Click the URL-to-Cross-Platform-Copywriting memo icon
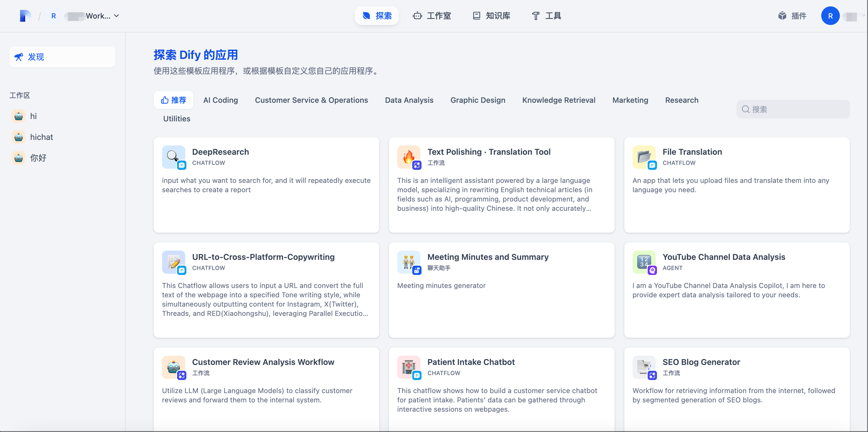Image resolution: width=868 pixels, height=432 pixels. click(x=174, y=262)
